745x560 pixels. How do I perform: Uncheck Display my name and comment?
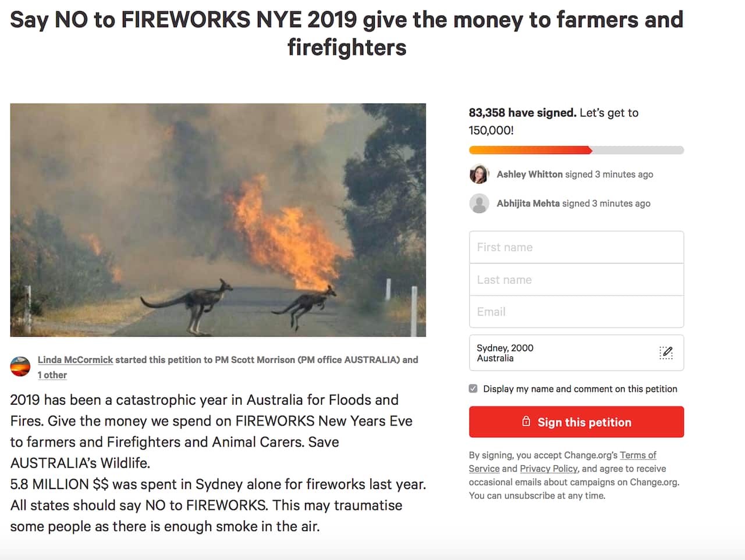coord(473,388)
